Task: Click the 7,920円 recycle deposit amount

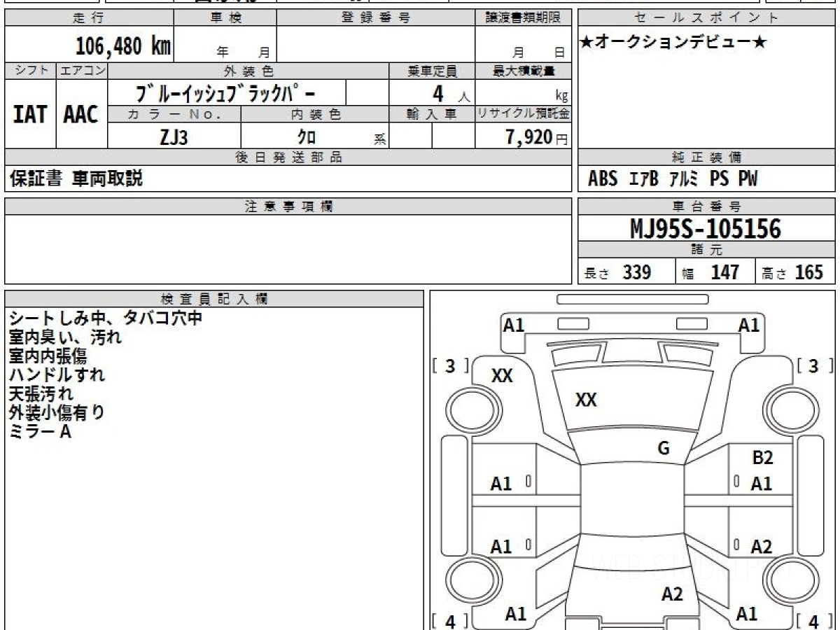Action: click(537, 137)
